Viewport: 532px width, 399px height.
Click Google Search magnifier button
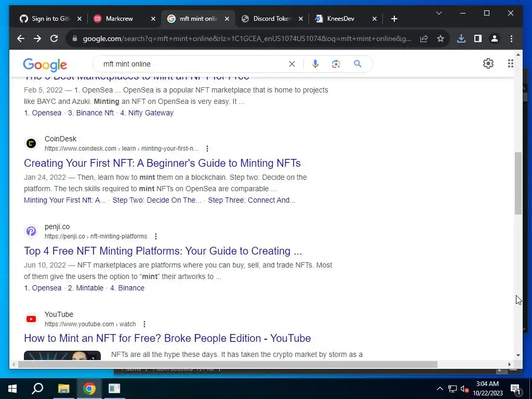[357, 64]
